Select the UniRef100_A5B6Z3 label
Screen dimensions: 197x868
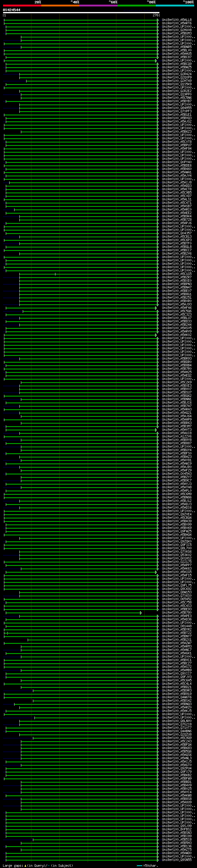click(177, 131)
